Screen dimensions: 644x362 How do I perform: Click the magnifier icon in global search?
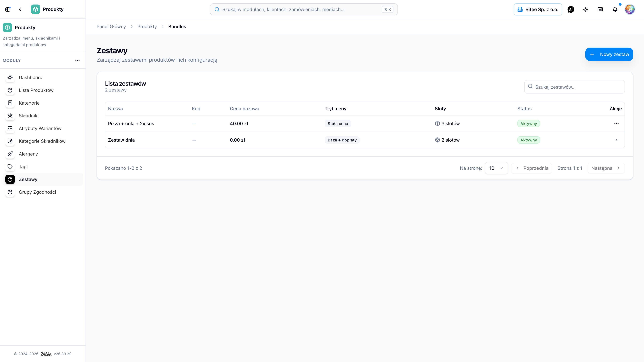pyautogui.click(x=217, y=10)
